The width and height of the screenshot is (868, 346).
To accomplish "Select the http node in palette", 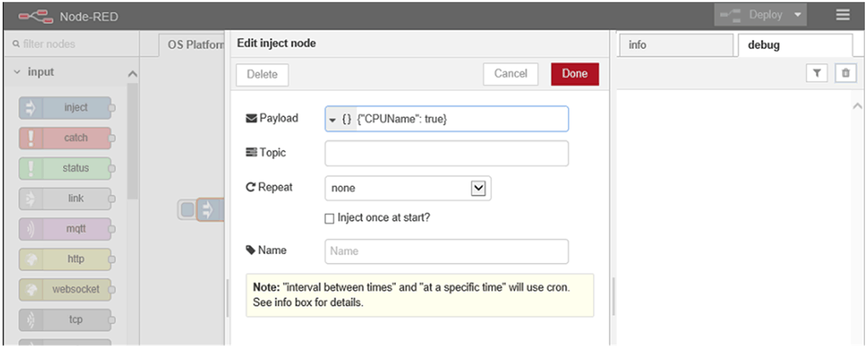I will click(x=66, y=259).
